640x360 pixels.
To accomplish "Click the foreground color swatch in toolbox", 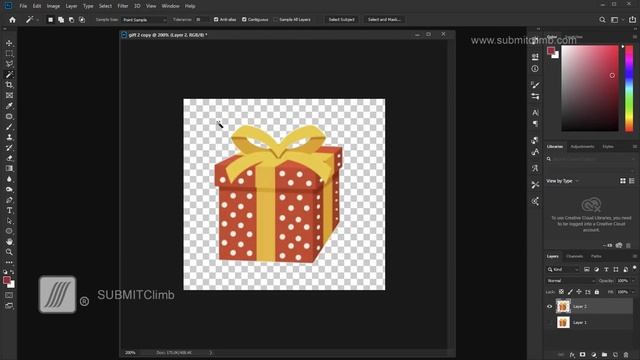I will [7, 280].
